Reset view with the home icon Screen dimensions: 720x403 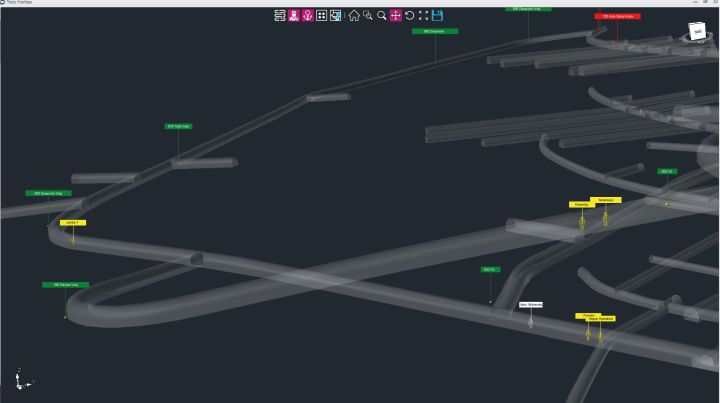[354, 16]
